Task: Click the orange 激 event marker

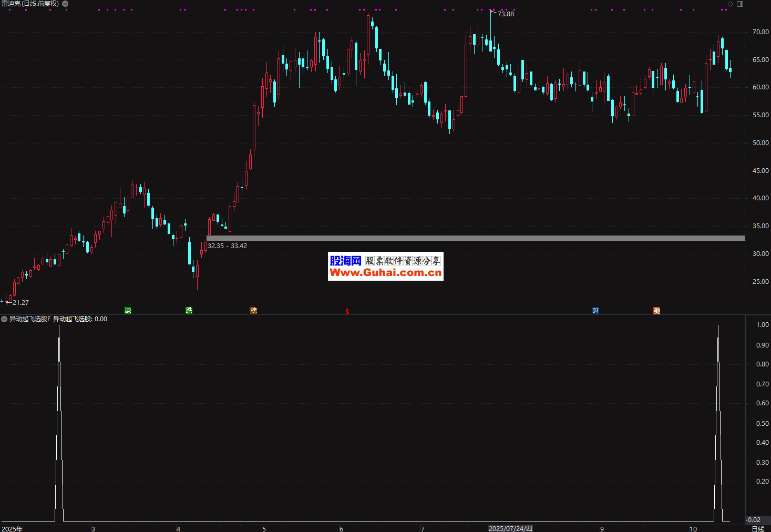Action: pyautogui.click(x=656, y=311)
